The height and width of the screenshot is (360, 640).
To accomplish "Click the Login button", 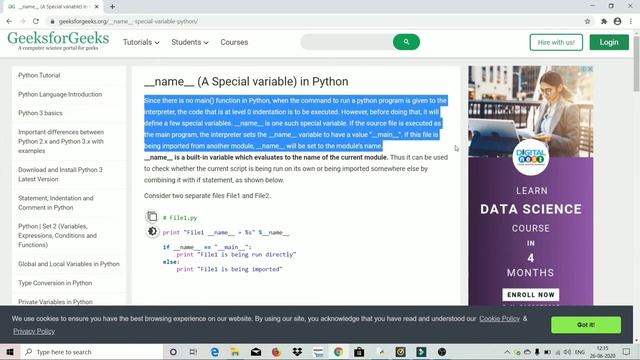I will [x=609, y=42].
